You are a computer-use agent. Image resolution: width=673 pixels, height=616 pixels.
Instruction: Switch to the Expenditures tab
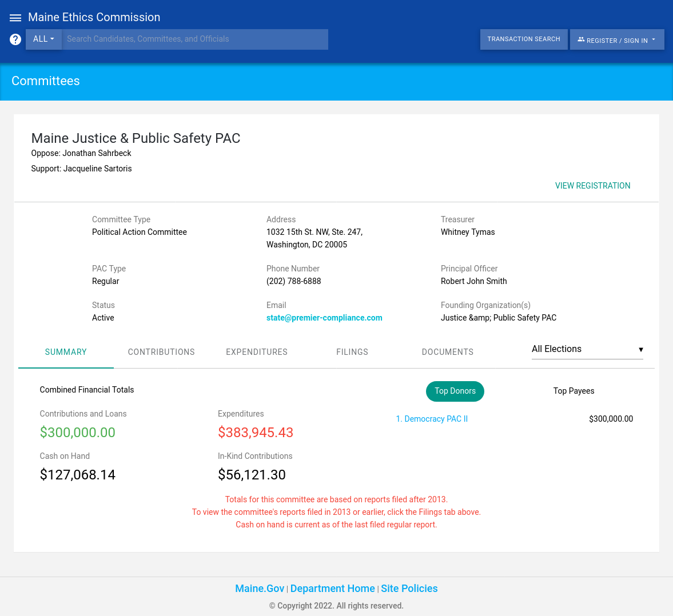(257, 352)
